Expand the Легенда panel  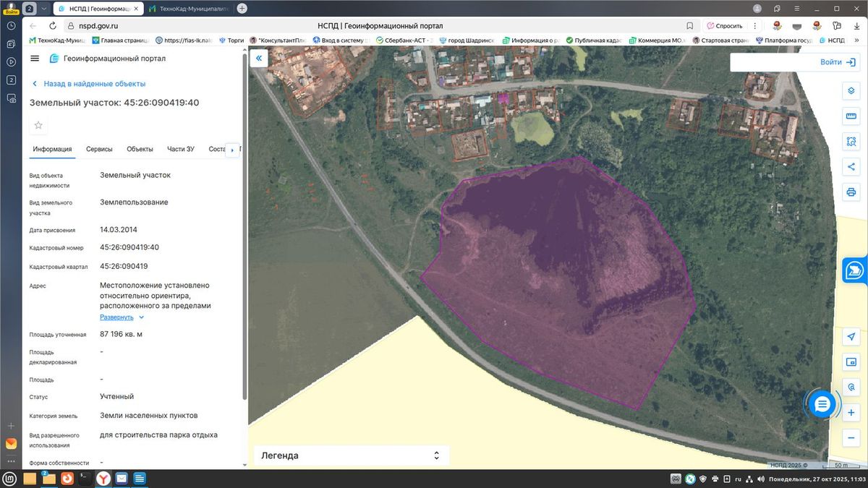pyautogui.click(x=351, y=455)
